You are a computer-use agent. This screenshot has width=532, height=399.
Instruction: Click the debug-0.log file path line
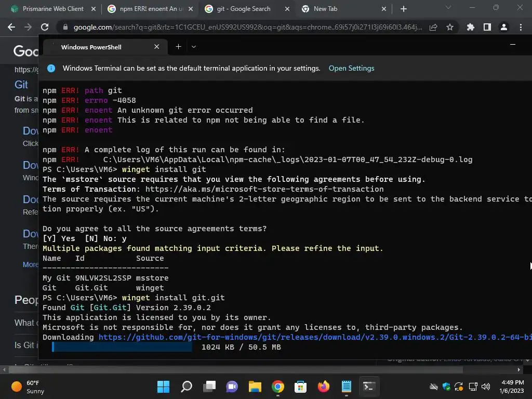pos(288,159)
